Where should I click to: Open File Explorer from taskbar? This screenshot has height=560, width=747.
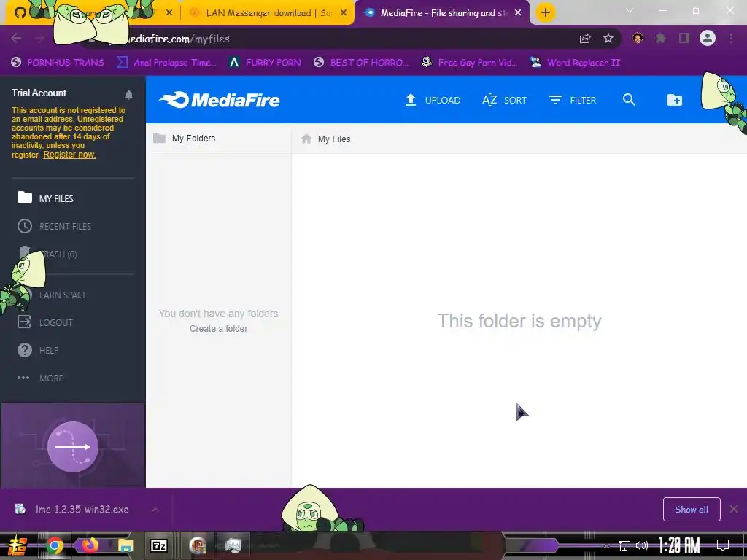(x=125, y=545)
